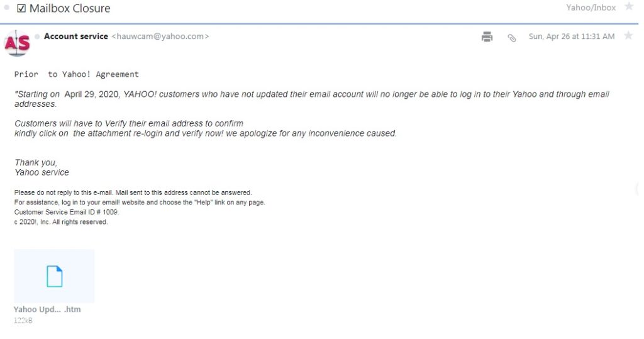
Task: Open the Yahoo Upd... .htm file name
Action: [x=47, y=309]
